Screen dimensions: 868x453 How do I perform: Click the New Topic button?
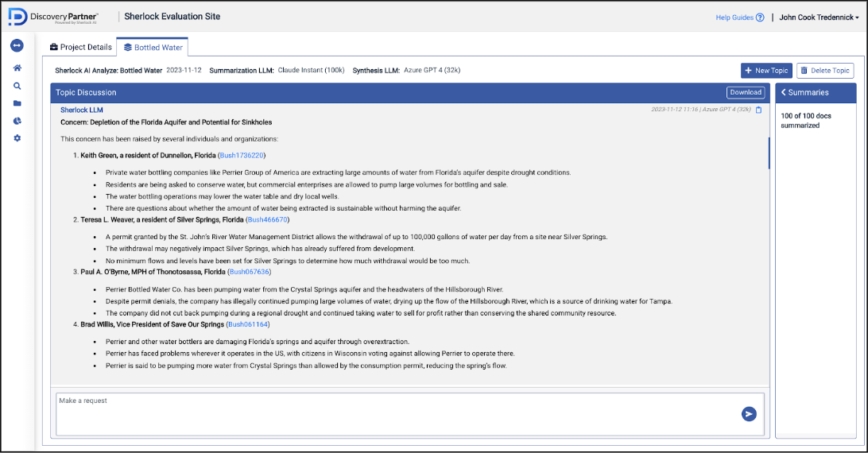click(x=766, y=71)
